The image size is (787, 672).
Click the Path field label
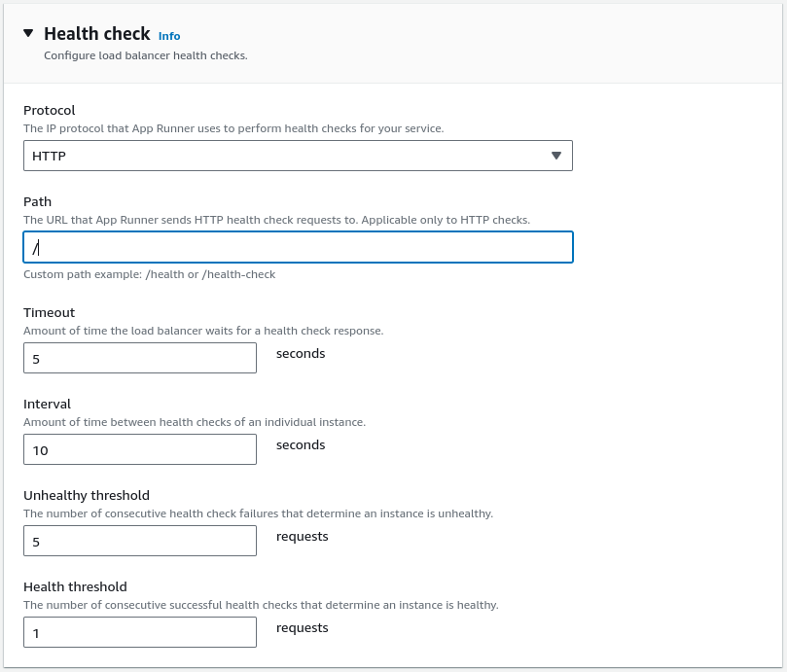click(38, 201)
